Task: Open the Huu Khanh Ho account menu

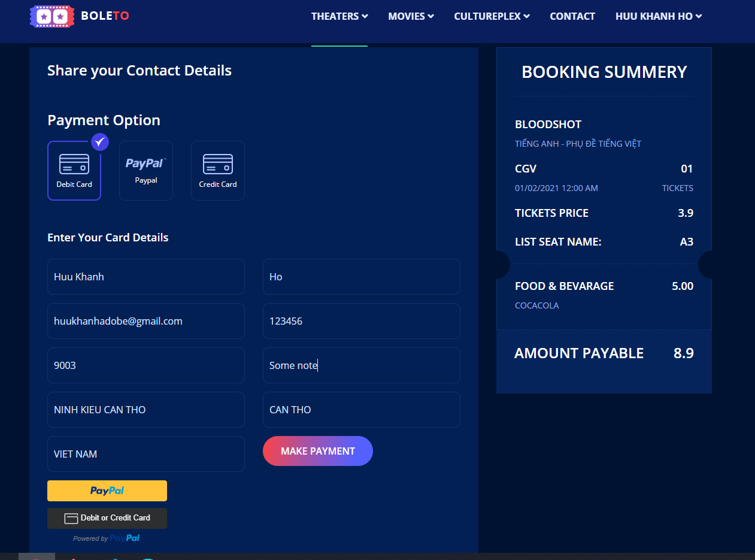Action: [x=658, y=16]
